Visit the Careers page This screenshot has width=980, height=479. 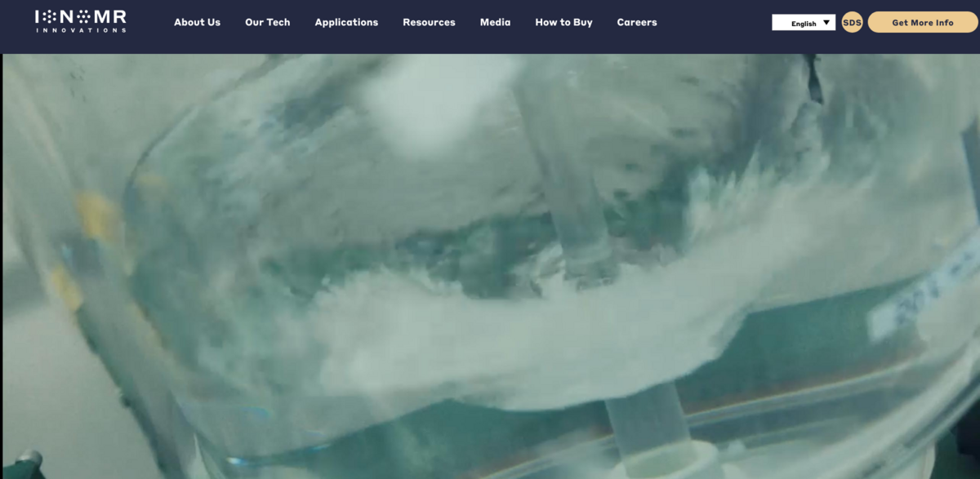[x=637, y=22]
